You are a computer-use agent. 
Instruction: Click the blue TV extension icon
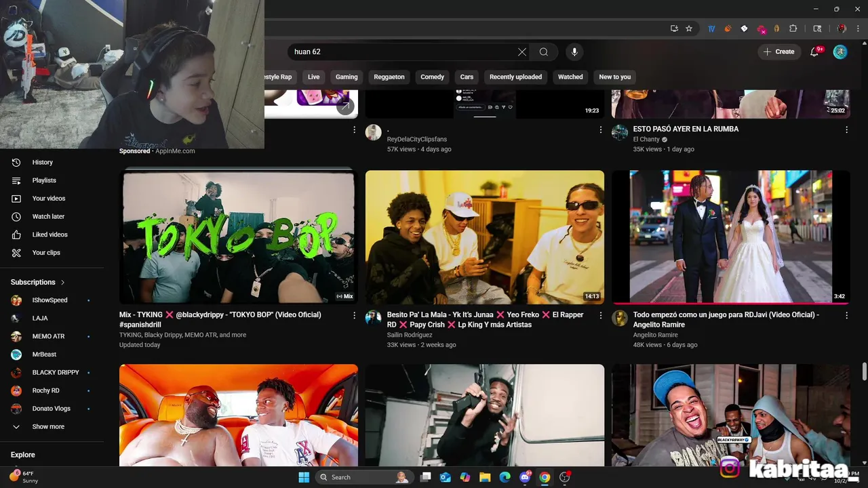tap(711, 28)
